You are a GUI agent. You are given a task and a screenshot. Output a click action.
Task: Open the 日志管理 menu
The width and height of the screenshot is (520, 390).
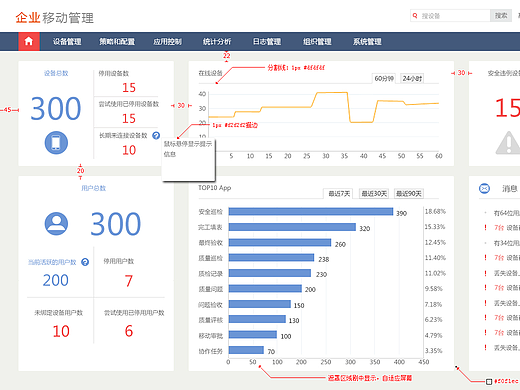pyautogui.click(x=267, y=42)
